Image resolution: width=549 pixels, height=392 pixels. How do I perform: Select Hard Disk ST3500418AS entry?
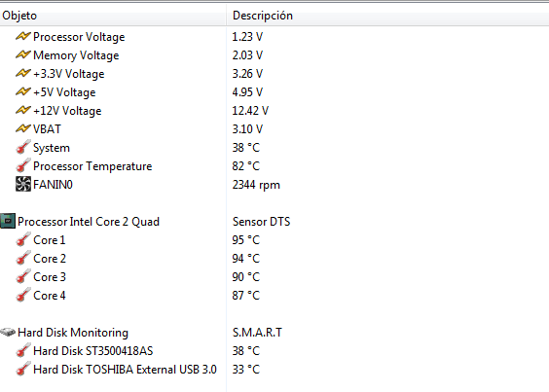coord(92,351)
